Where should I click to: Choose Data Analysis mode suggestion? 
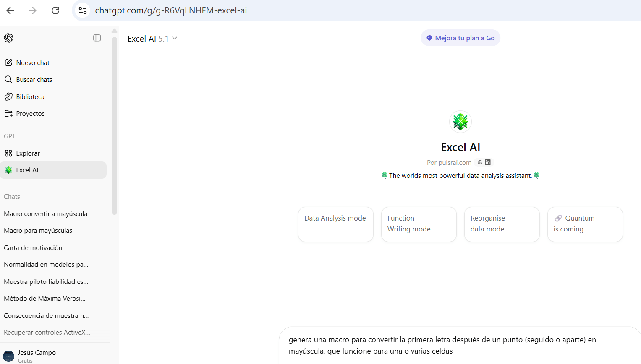(335, 224)
